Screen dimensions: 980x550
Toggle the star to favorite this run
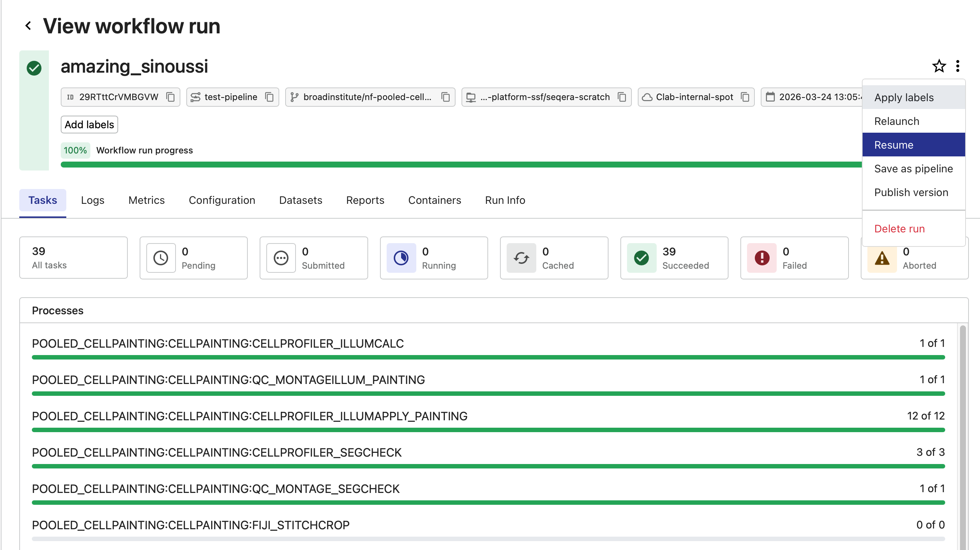click(x=939, y=66)
